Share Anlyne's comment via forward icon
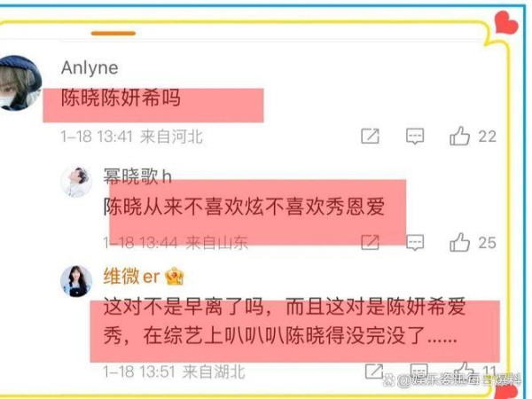 pos(370,136)
